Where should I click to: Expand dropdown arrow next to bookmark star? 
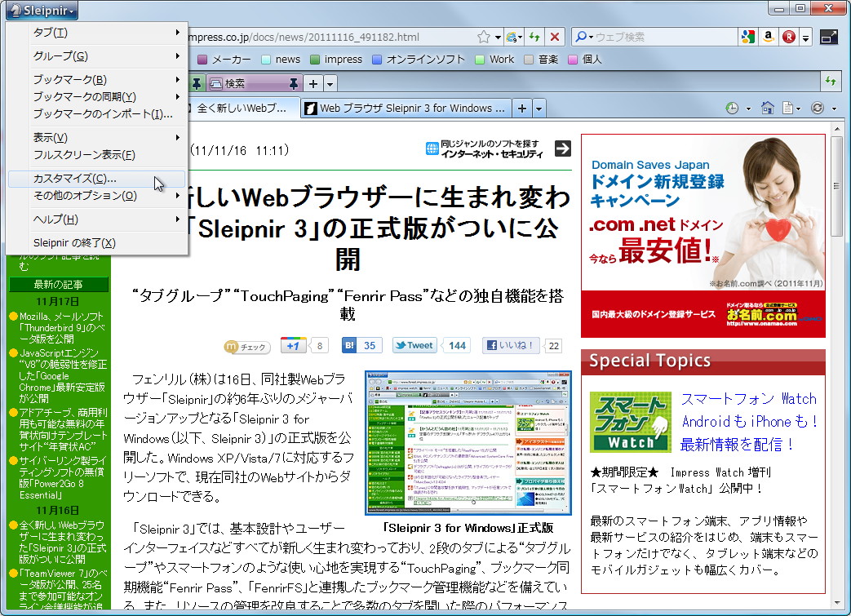click(x=498, y=38)
